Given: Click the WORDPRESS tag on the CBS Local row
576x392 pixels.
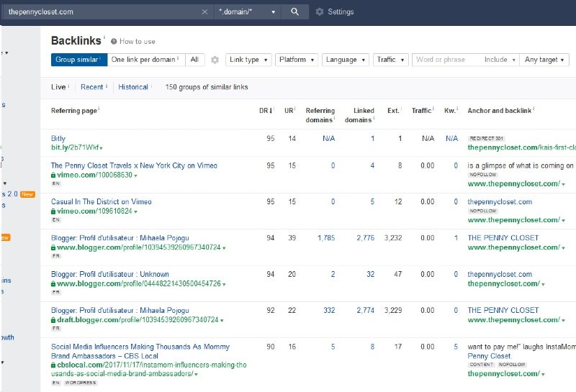Looking at the screenshot, I should [81, 383].
